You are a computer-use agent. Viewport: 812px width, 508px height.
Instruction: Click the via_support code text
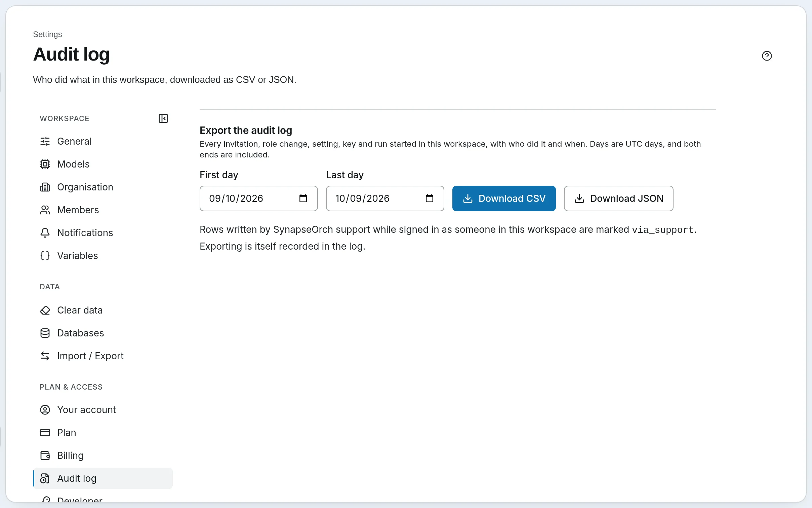(x=663, y=230)
